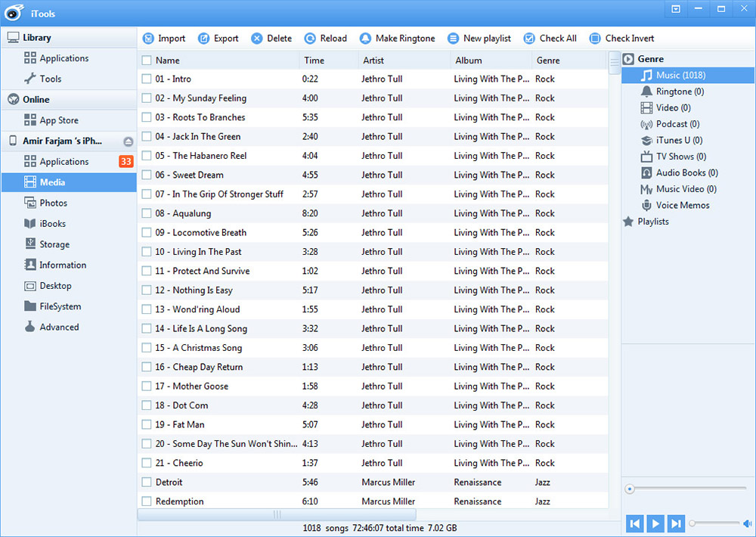This screenshot has height=537, width=756.
Task: Eject Amir Farjam's iPhone device
Action: coord(128,141)
